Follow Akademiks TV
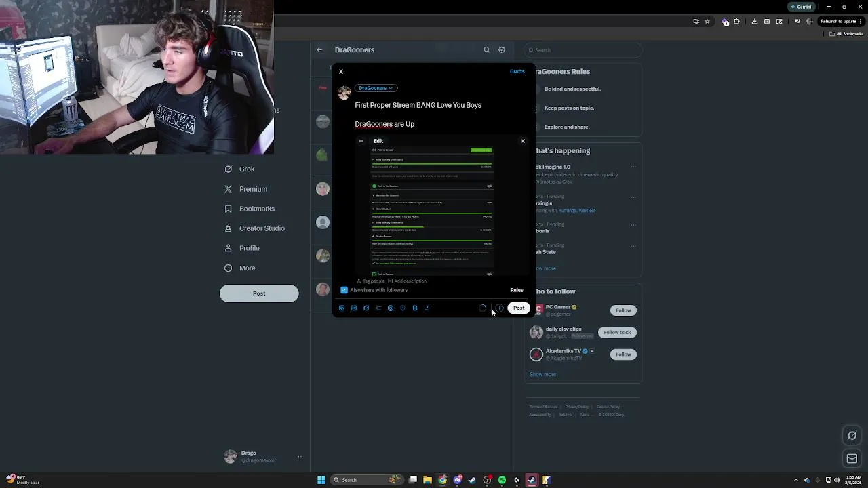 623,354
